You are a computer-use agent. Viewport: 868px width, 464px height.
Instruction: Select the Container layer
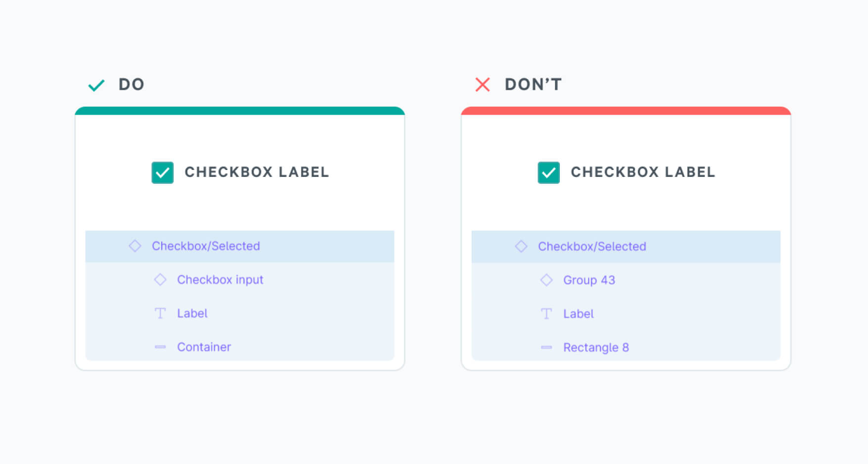(x=204, y=347)
